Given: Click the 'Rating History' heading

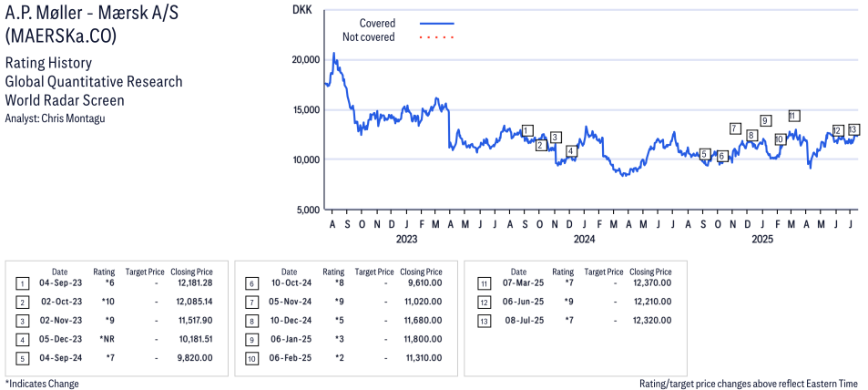Looking at the screenshot, I should tap(48, 63).
